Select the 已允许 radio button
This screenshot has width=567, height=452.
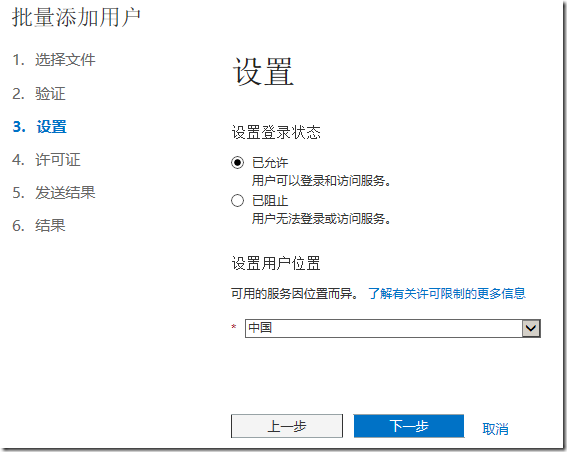pyautogui.click(x=237, y=162)
